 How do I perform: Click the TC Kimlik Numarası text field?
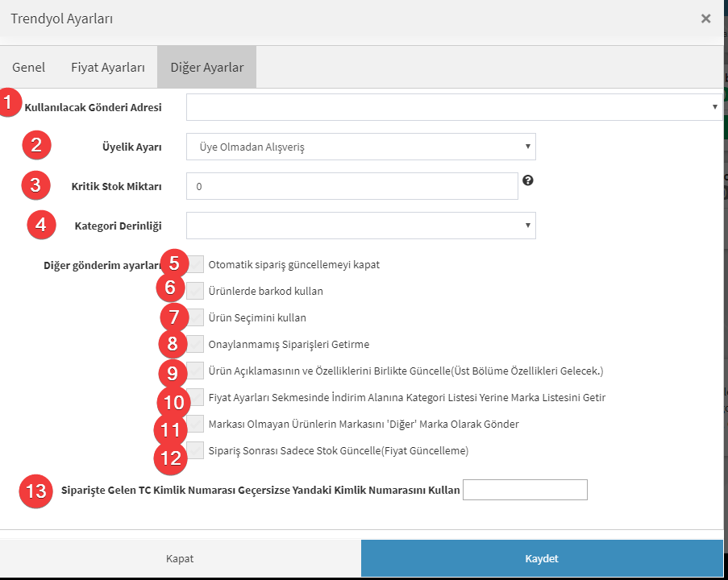525,490
